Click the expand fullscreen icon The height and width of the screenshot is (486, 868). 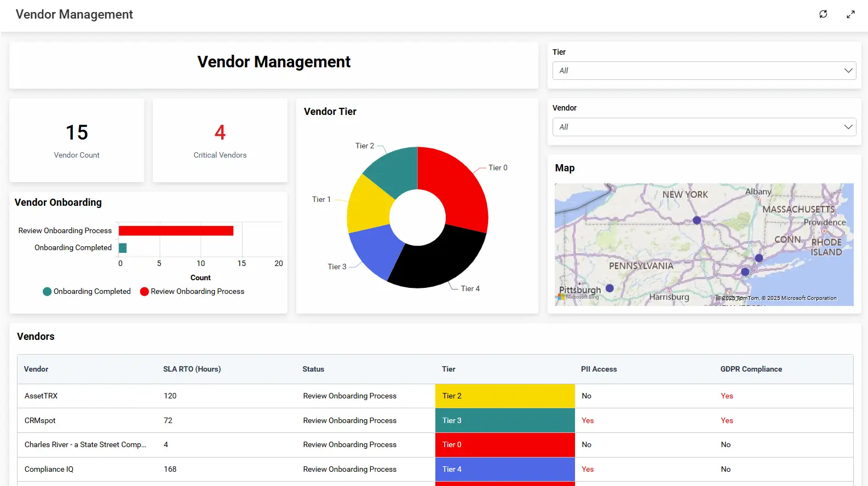[850, 14]
